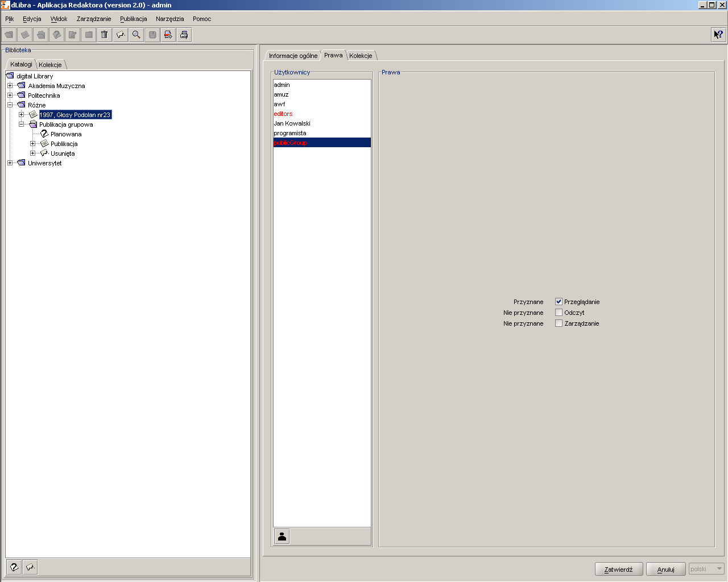Click the Zatwierdź button
The width and height of the screenshot is (728, 582).
619,569
